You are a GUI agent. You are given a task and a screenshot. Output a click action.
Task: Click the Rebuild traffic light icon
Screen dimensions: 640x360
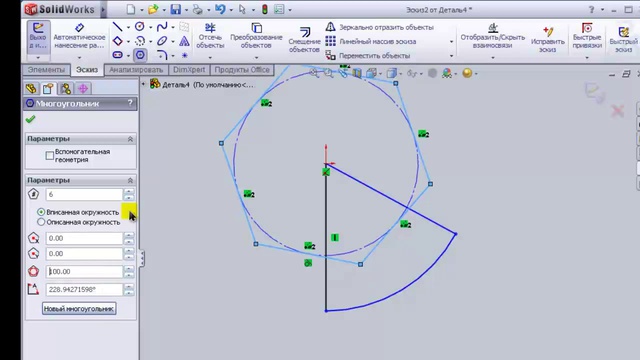(x=264, y=9)
